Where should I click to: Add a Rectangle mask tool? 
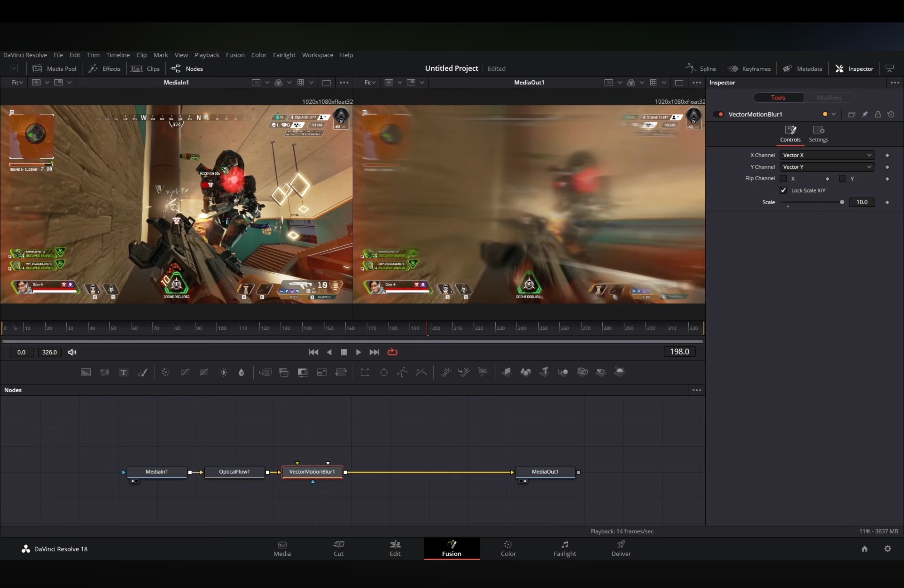[365, 372]
